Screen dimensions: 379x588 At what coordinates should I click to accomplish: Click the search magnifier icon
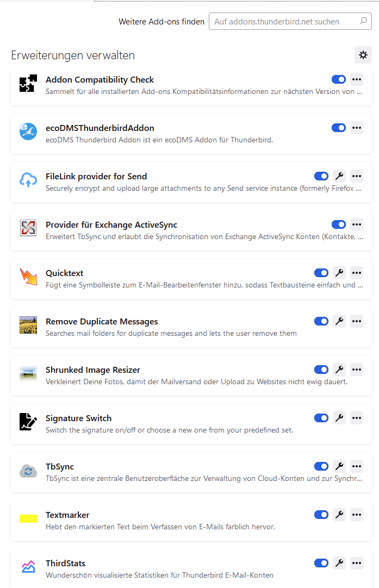[x=363, y=22]
